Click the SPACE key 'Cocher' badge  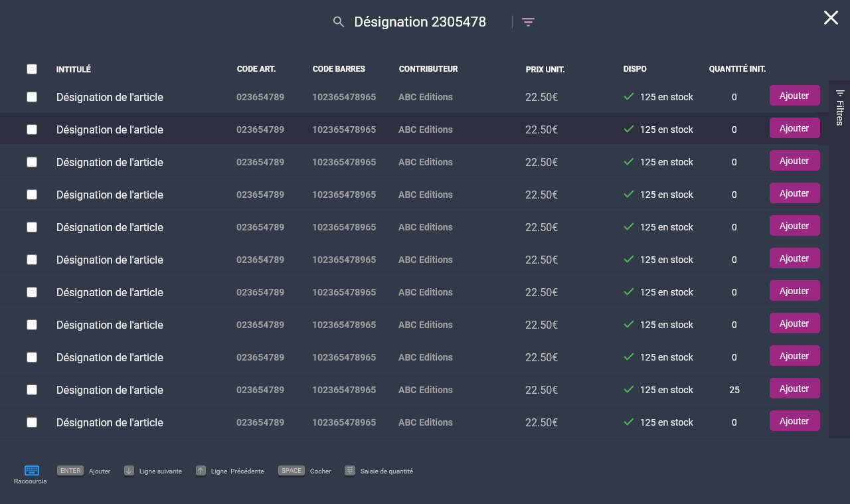pyautogui.click(x=291, y=471)
